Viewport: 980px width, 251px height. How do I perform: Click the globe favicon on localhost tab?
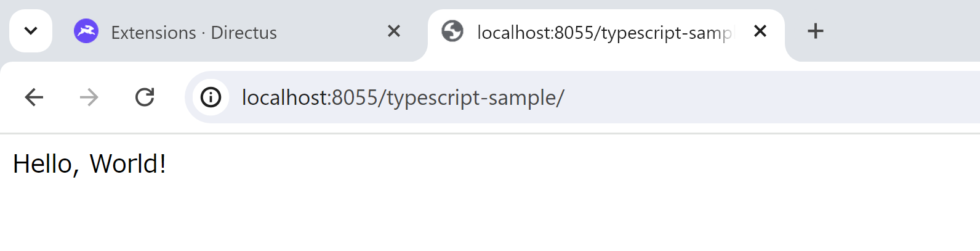coord(452,31)
